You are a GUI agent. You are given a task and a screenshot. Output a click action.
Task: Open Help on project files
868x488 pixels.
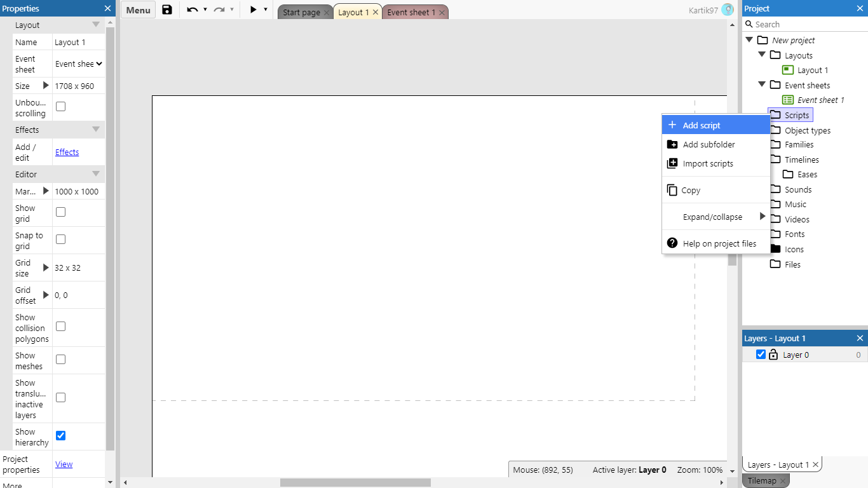pyautogui.click(x=716, y=243)
